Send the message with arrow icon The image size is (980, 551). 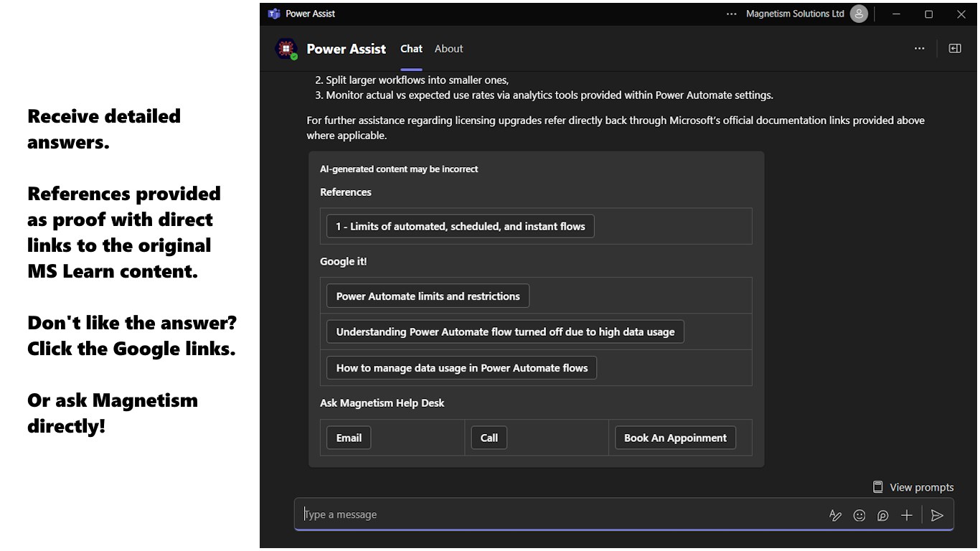937,515
